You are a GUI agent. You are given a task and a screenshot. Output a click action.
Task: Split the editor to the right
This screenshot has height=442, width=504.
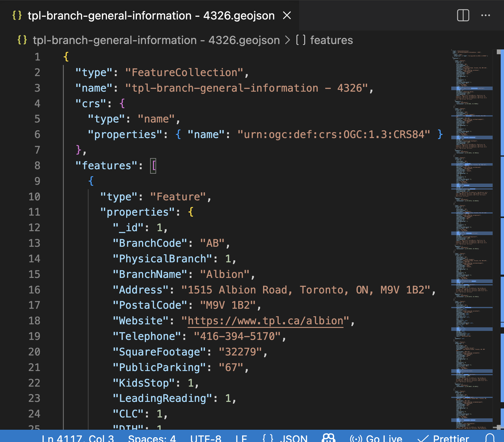pos(463,15)
